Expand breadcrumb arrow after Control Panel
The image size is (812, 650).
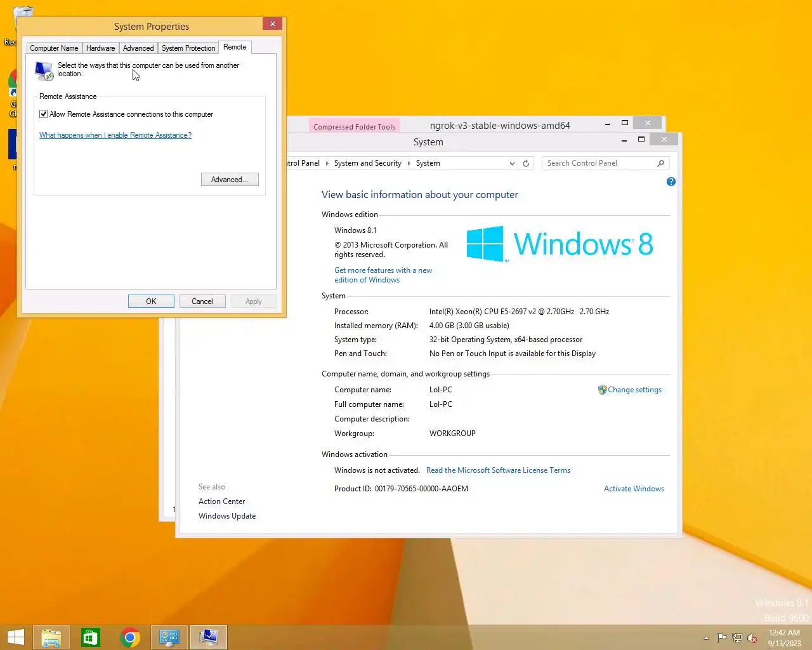coord(327,163)
